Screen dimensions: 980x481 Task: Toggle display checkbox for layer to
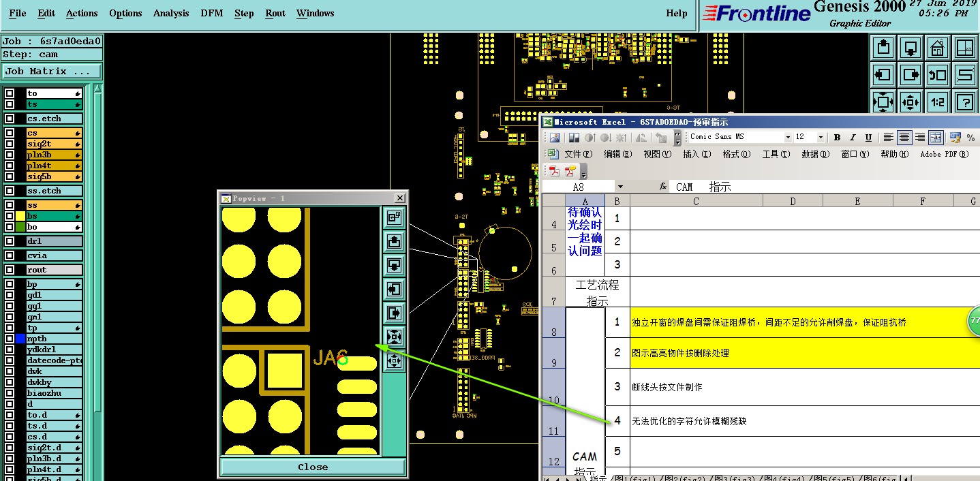tap(10, 93)
